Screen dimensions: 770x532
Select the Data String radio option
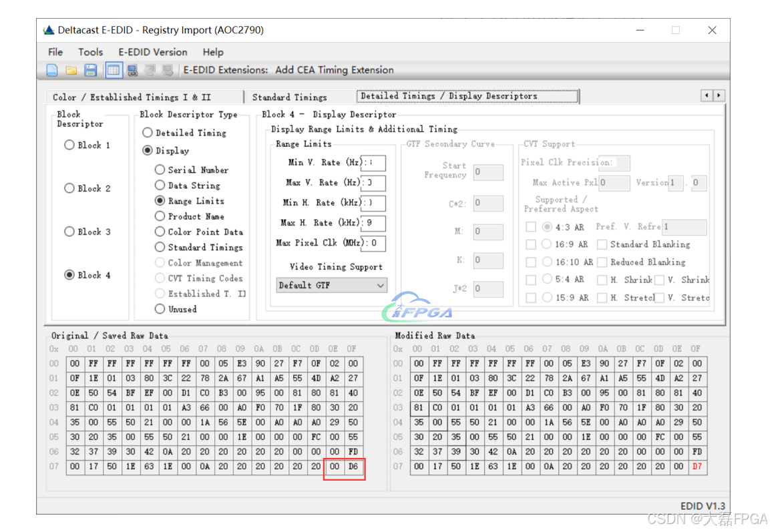click(160, 185)
